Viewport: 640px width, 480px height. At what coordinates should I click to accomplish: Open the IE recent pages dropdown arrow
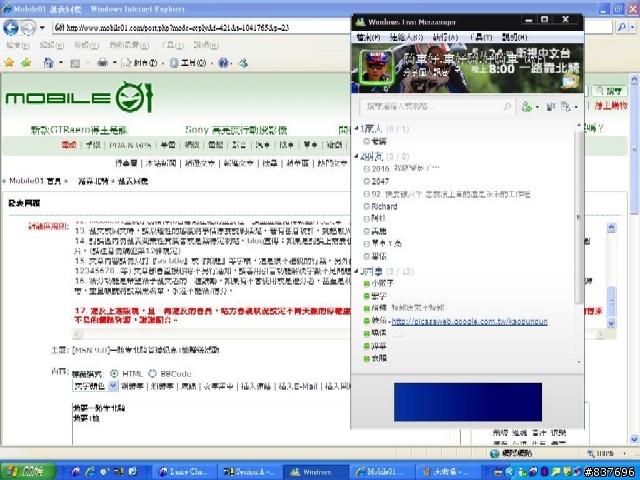[42, 28]
